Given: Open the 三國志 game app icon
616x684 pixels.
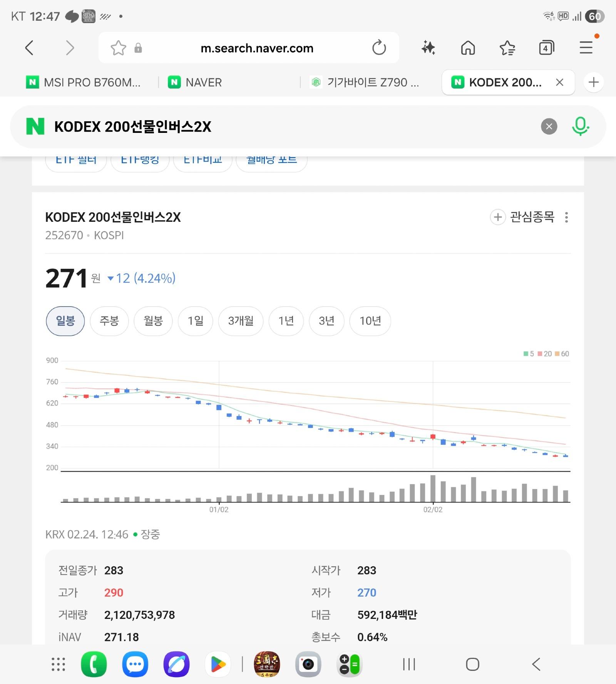Looking at the screenshot, I should coord(267,664).
